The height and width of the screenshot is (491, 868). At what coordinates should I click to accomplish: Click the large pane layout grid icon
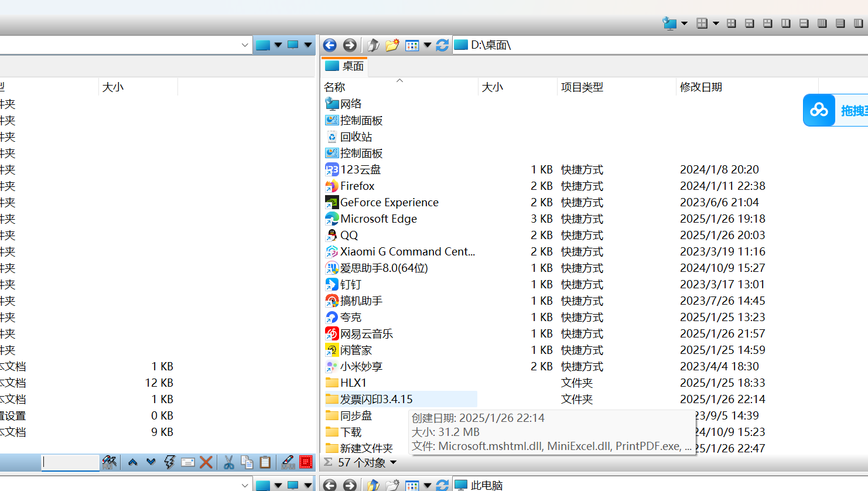(702, 23)
